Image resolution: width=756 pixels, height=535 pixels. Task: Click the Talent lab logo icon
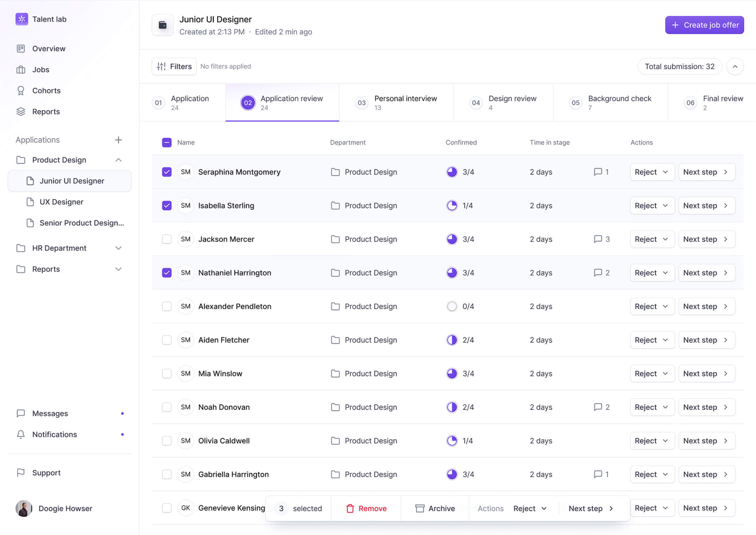click(21, 19)
